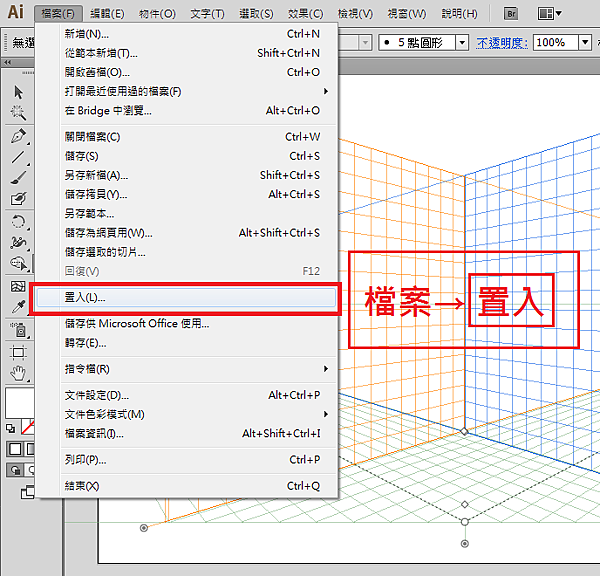
Task: Select the Mesh tool
Action: coord(18,286)
